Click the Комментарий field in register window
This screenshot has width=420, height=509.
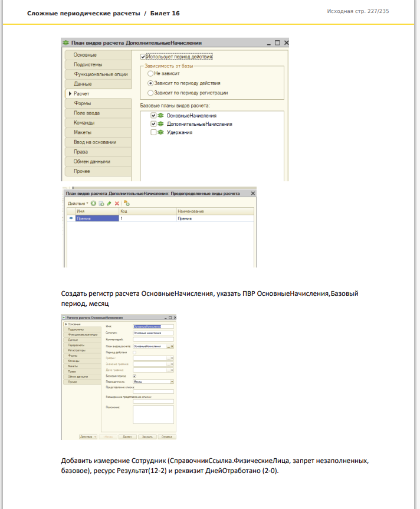click(x=153, y=340)
